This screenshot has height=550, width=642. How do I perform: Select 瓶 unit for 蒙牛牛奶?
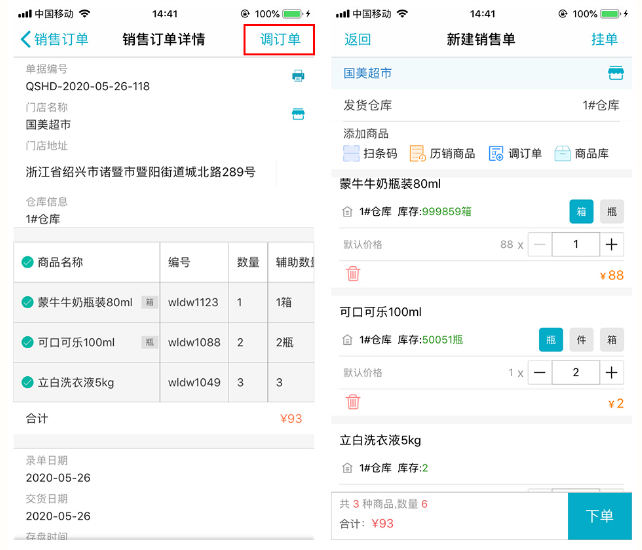[612, 211]
